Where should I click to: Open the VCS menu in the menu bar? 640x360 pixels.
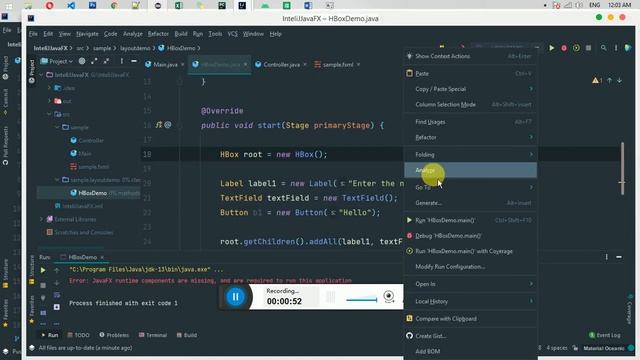pos(233,34)
